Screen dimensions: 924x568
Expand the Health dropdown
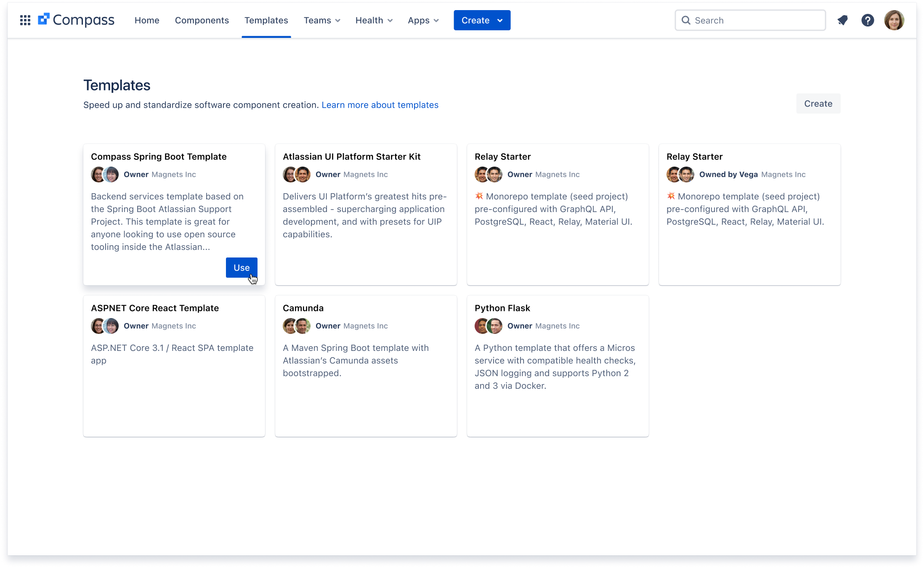(x=374, y=20)
